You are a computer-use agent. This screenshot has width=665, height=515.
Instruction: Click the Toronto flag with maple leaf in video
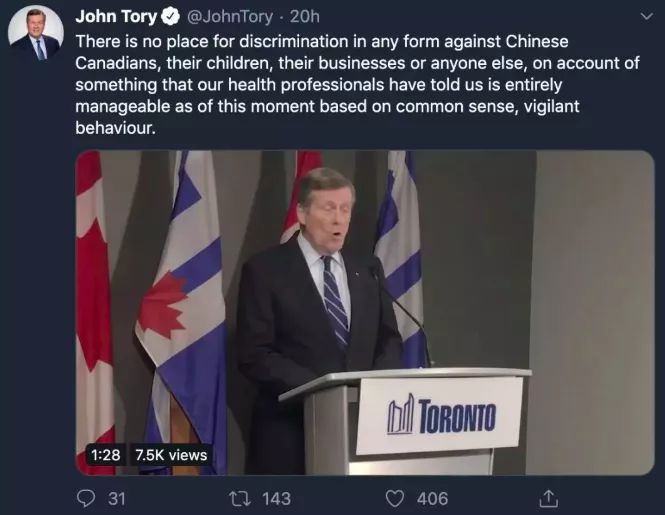(x=183, y=310)
